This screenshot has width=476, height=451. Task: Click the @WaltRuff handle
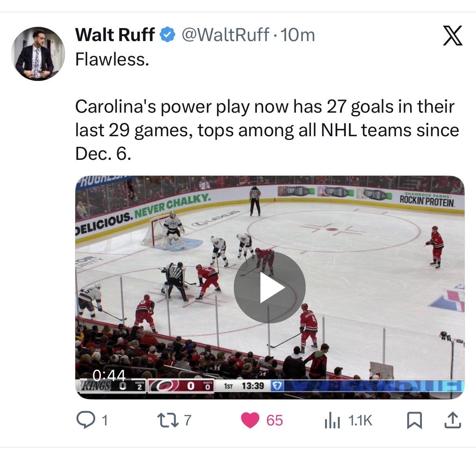click(x=225, y=35)
